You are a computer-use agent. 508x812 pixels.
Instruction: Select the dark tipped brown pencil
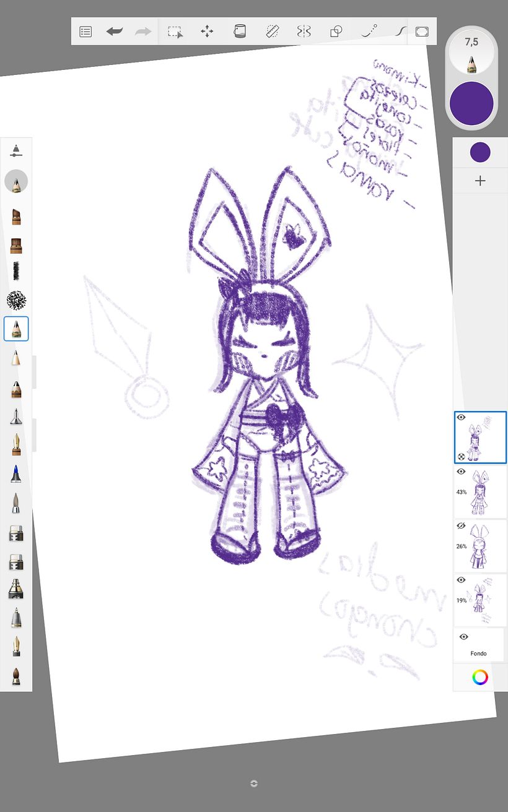pyautogui.click(x=16, y=389)
